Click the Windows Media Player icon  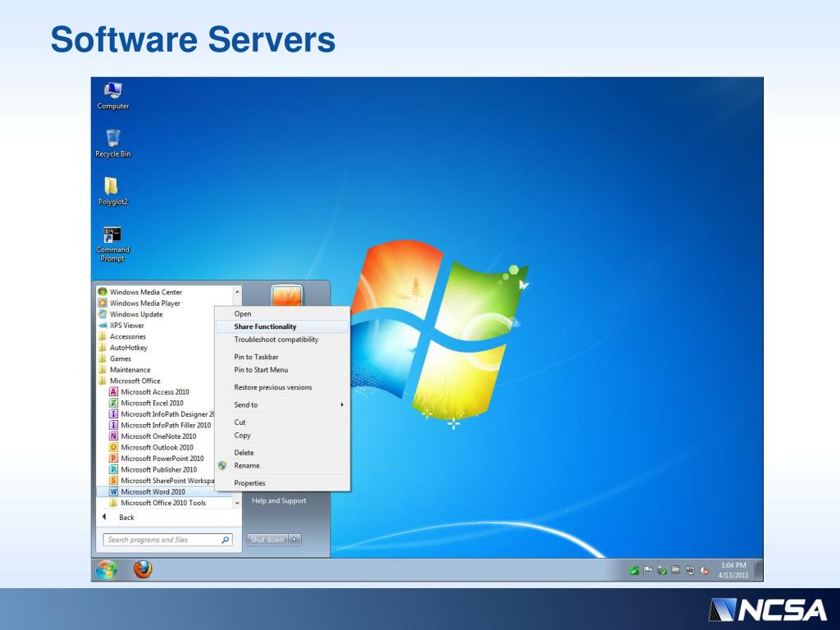tap(103, 304)
